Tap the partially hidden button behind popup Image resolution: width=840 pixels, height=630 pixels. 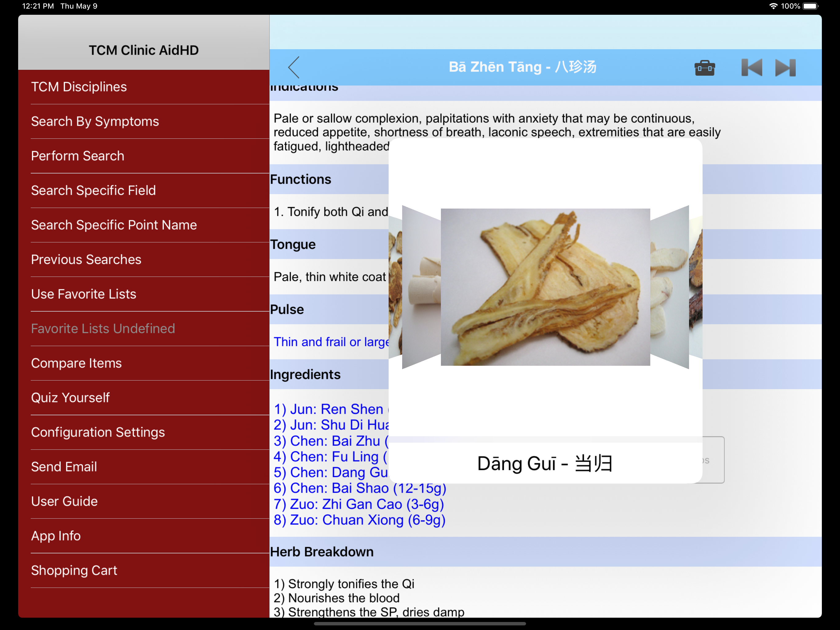pyautogui.click(x=713, y=460)
